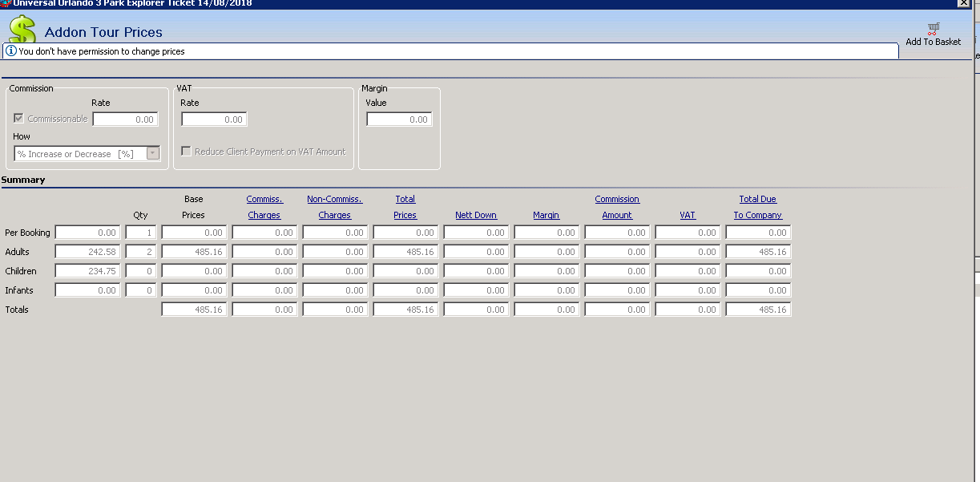The image size is (980, 482).
Task: Click the app icon in the title bar
Action: click(x=6, y=3)
